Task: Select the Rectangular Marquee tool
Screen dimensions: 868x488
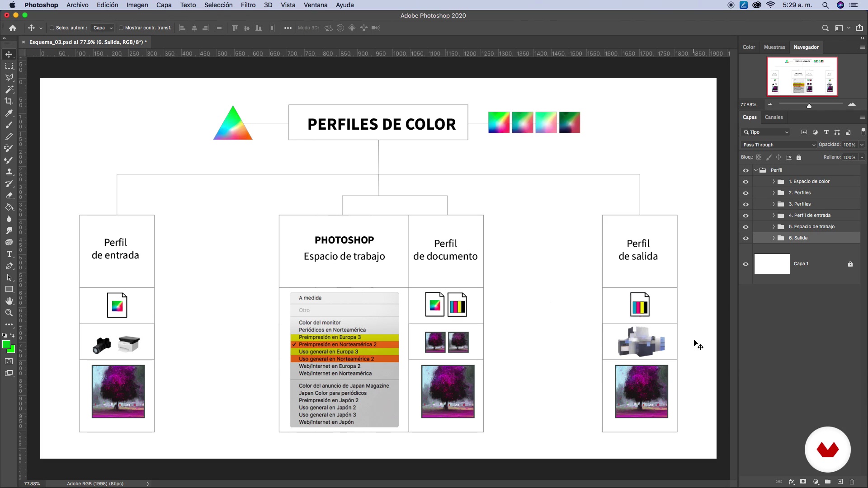Action: [9, 66]
